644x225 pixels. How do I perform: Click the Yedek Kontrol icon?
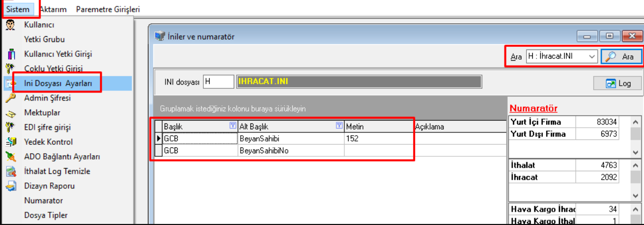11,142
